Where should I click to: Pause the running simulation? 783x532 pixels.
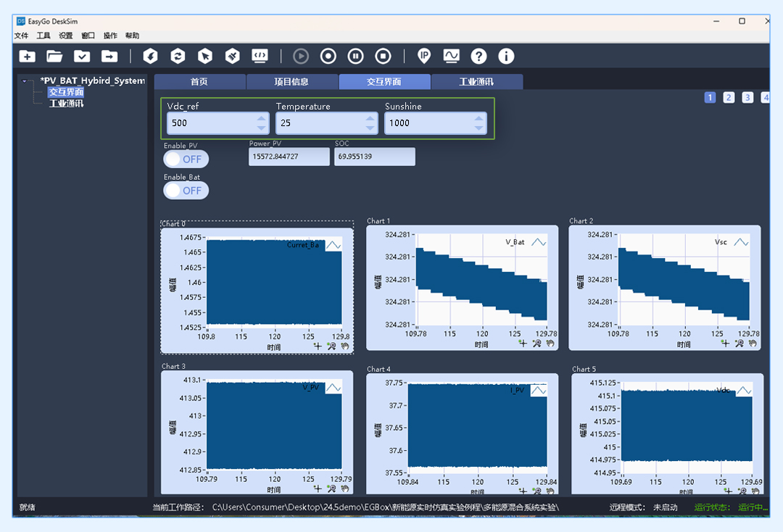coord(355,57)
